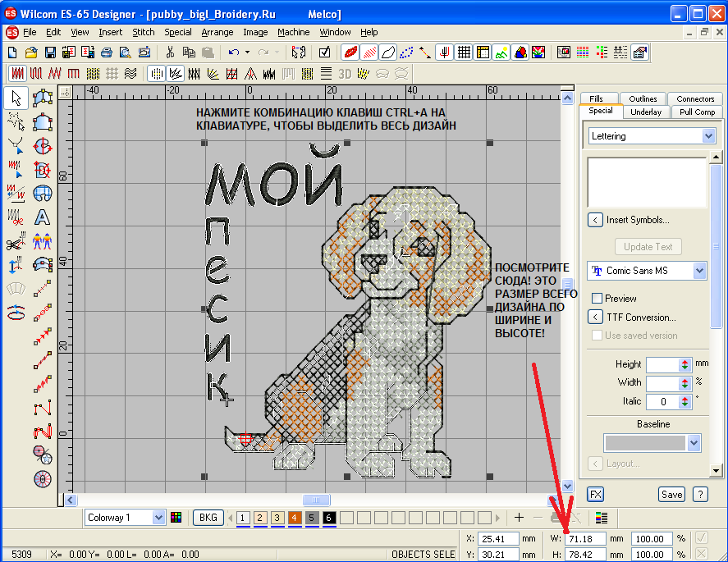Screen dimensions: 728x562
Task: Click the Undo arrow icon
Action: pyautogui.click(x=234, y=53)
